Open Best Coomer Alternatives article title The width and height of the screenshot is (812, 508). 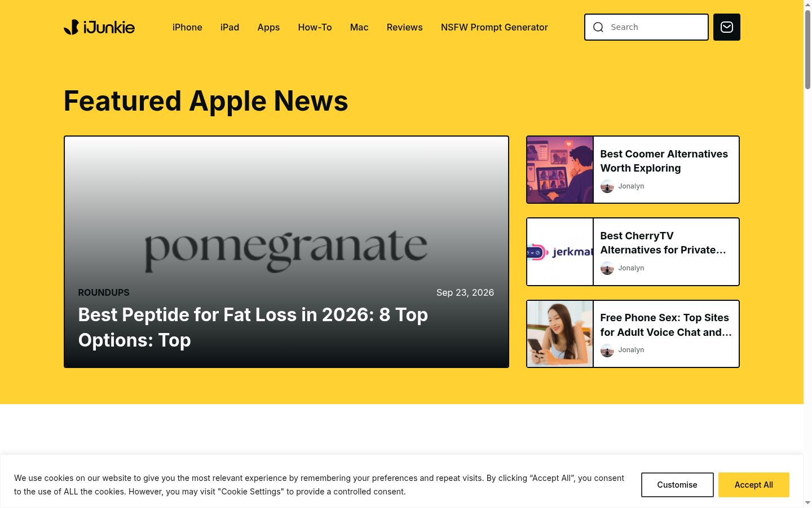tap(664, 161)
